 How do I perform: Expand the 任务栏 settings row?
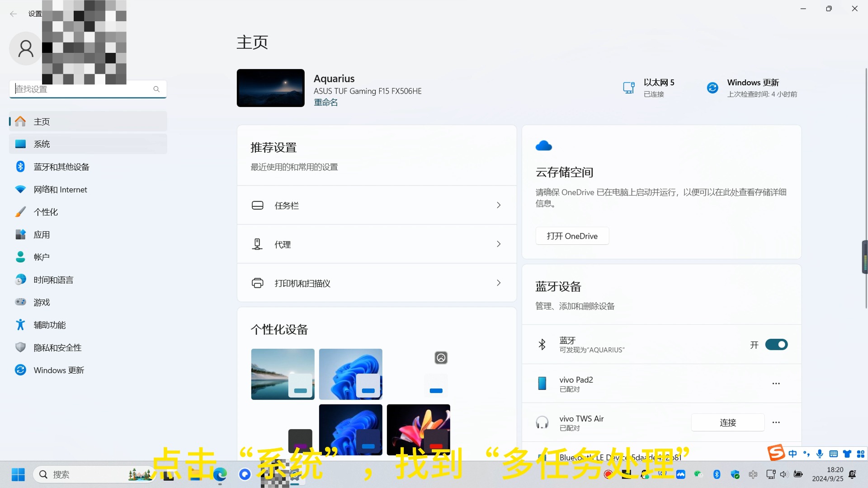click(498, 205)
